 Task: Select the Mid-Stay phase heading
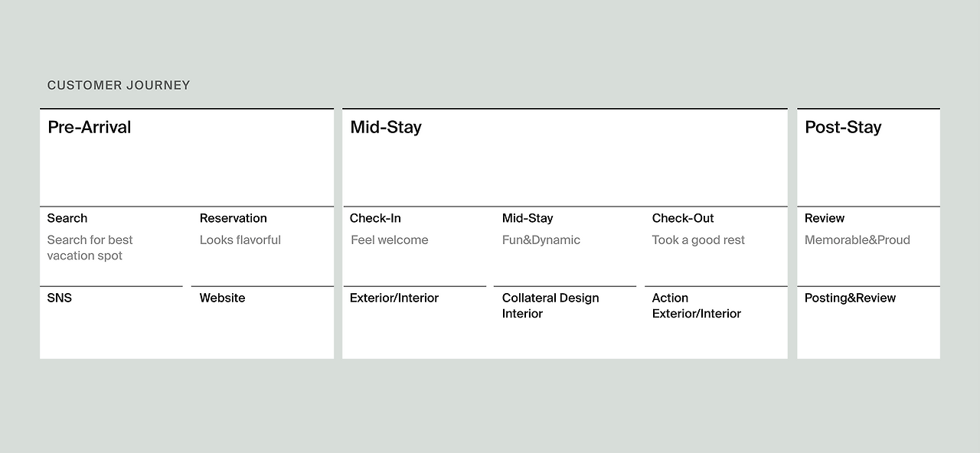(386, 127)
